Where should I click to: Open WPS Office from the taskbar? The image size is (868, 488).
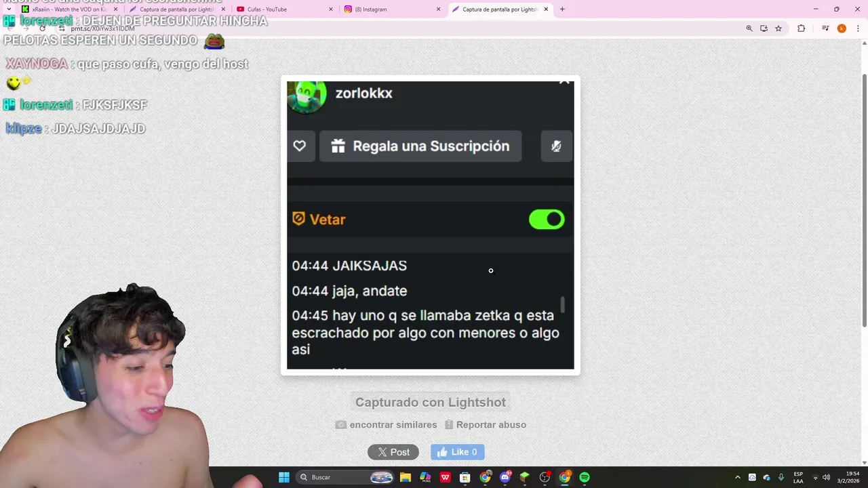[446, 477]
